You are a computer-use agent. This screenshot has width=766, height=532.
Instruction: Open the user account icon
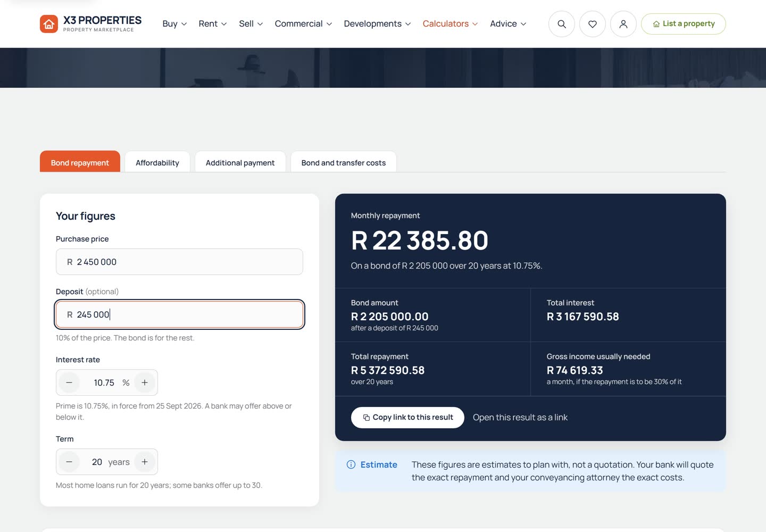pyautogui.click(x=623, y=24)
